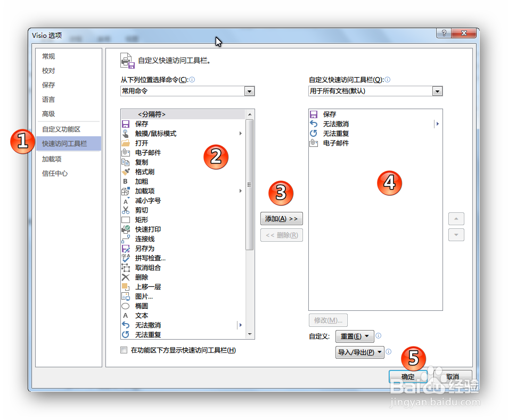Click the Spelling check icon
The height and width of the screenshot is (420, 508).
coord(125,258)
